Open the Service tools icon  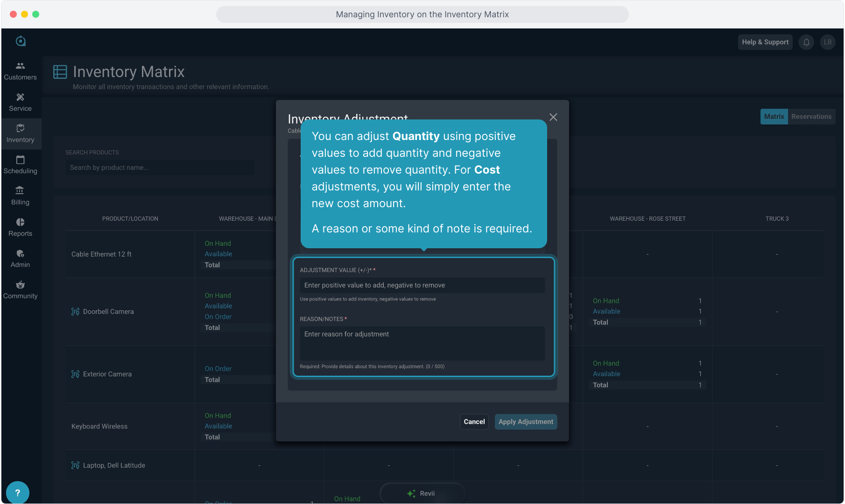pyautogui.click(x=20, y=98)
